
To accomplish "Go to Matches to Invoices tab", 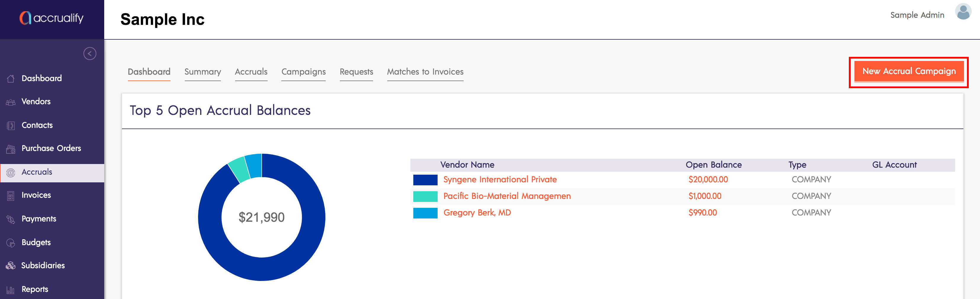I will 425,72.
